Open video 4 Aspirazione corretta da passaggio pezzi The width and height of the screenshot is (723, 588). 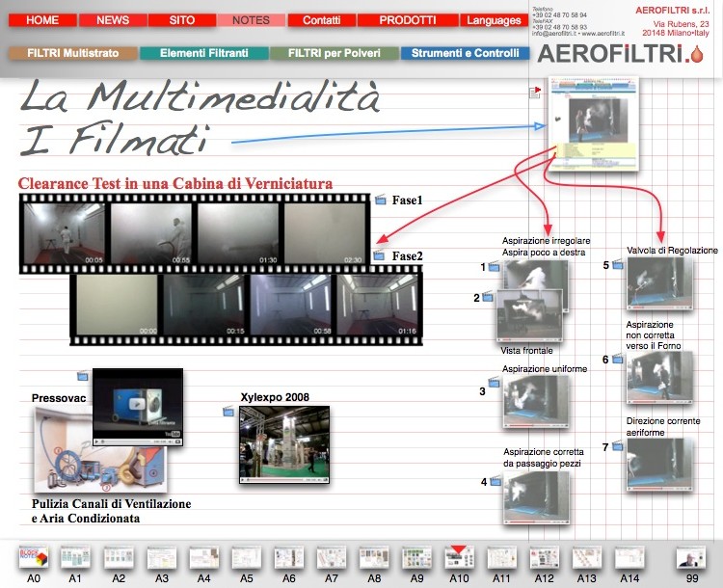(x=537, y=497)
